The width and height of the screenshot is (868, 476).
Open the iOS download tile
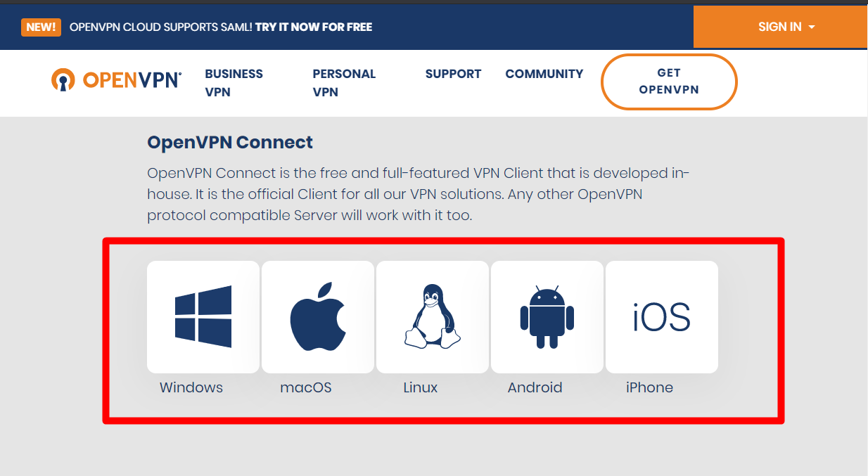662,316
